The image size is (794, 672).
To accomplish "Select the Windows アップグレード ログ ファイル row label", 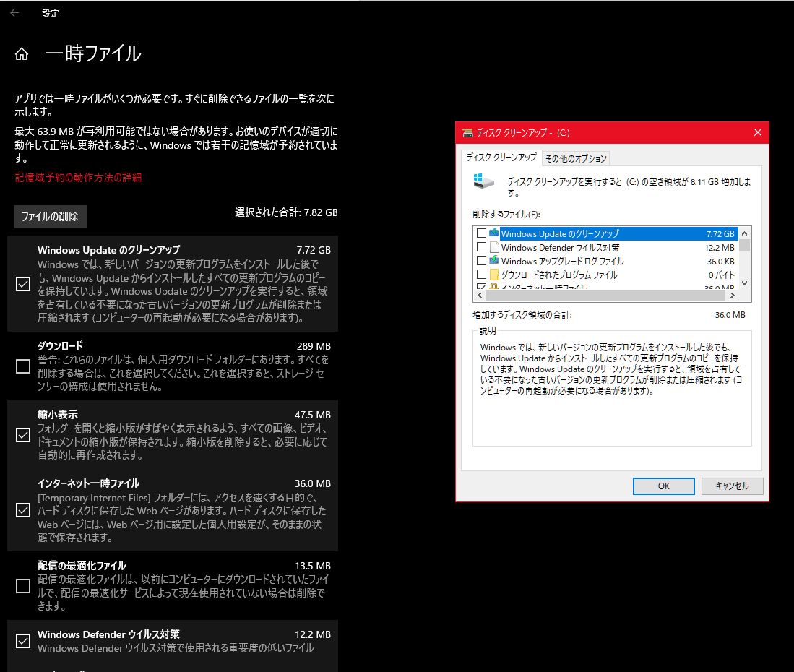I will pos(562,261).
